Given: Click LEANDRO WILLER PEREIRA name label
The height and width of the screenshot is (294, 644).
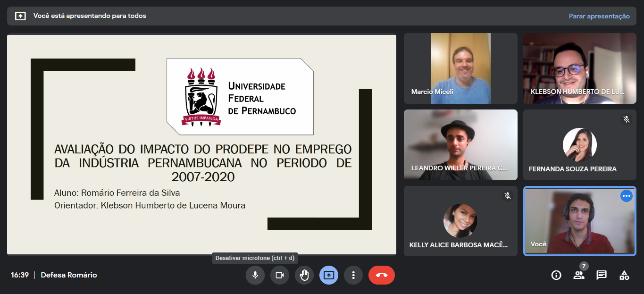Looking at the screenshot, I should (460, 168).
